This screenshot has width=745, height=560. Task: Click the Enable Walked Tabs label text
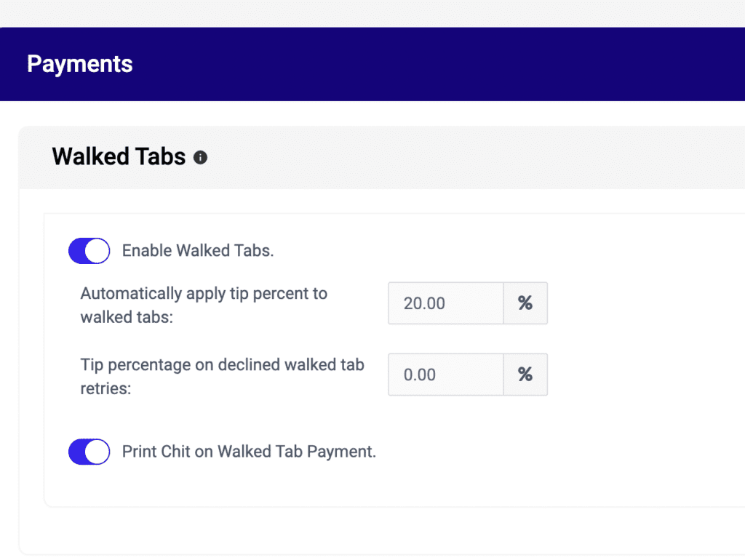198,251
